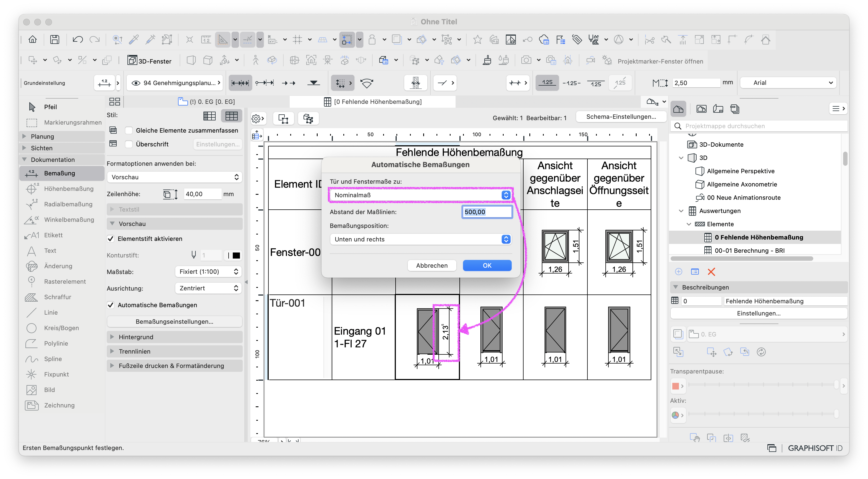Select the Text tool in toolbox
This screenshot has height=479, width=868.
pos(62,251)
